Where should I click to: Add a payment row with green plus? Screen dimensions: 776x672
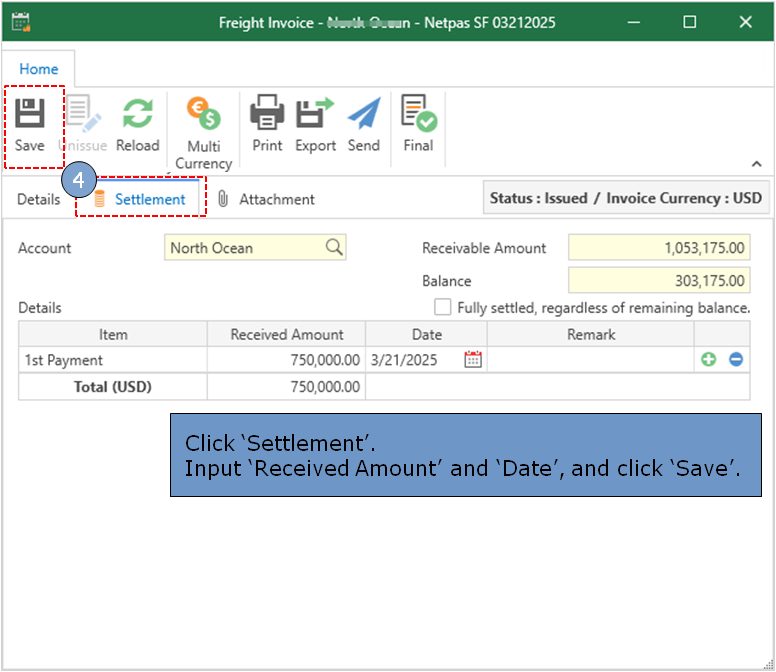tap(708, 360)
